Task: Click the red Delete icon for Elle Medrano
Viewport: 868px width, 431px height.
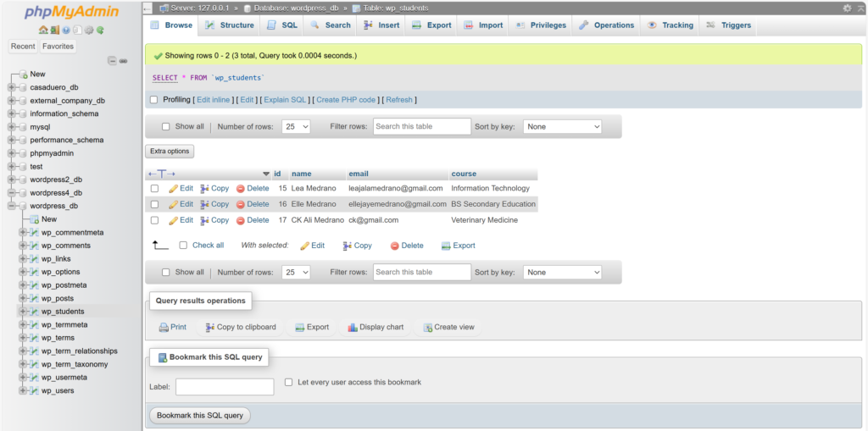Action: pyautogui.click(x=241, y=204)
